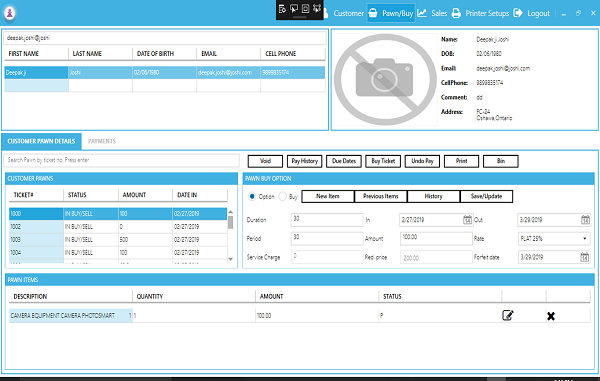Open the Rate dropdown showing FLAT 25%
Screen dimensions: 600x381
(x=554, y=238)
